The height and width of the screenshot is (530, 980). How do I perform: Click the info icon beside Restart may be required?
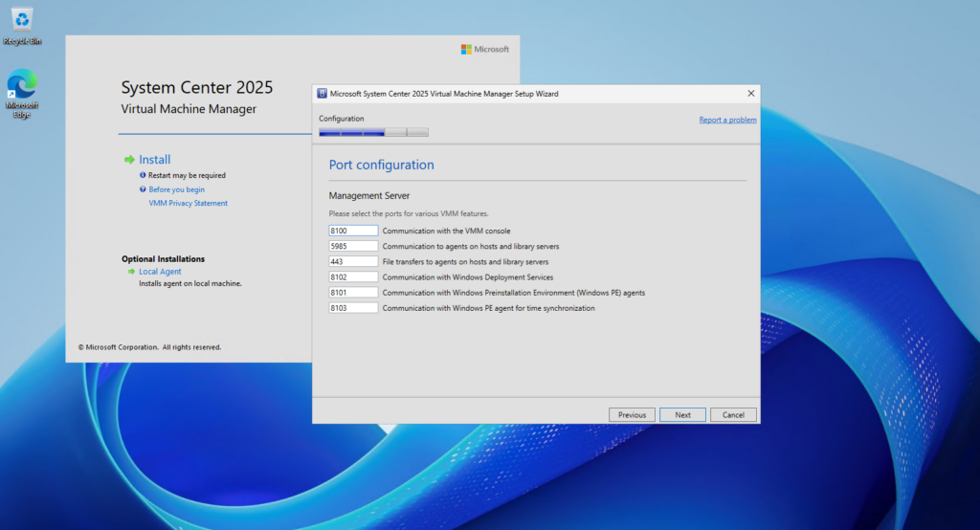[x=143, y=176]
